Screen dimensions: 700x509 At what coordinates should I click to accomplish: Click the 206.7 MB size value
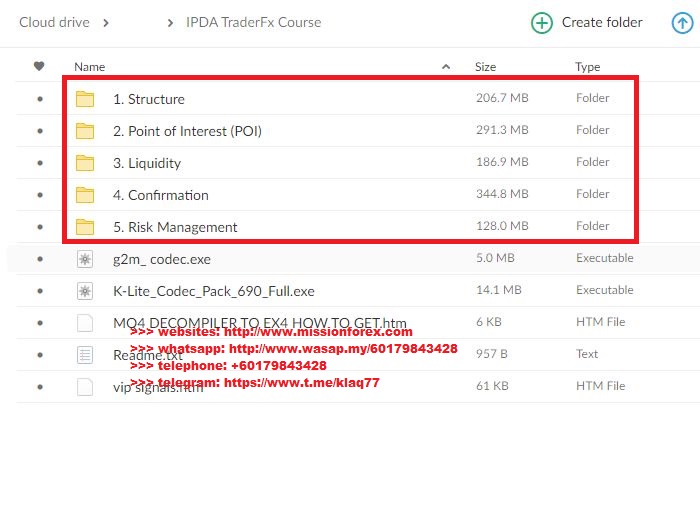pos(502,98)
